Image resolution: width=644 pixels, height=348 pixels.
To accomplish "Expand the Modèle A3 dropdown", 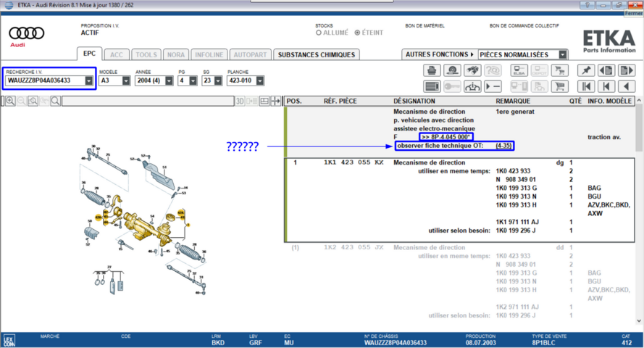I will coord(126,80).
